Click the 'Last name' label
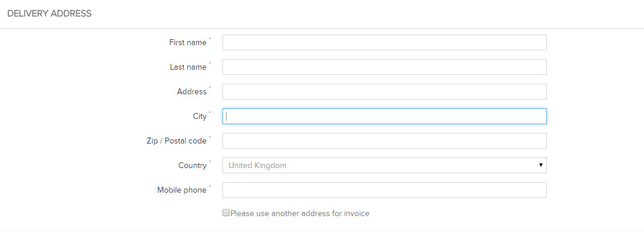Image resolution: width=644 pixels, height=236 pixels. point(188,67)
